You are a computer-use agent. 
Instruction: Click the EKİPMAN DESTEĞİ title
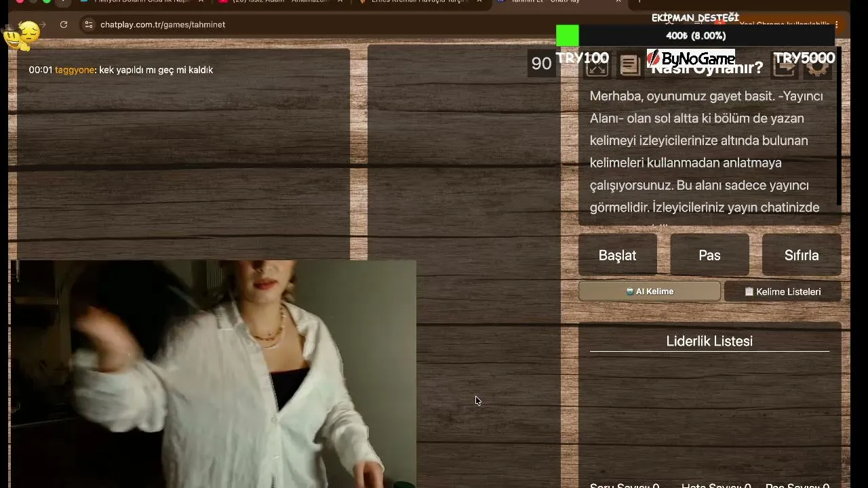click(x=695, y=18)
